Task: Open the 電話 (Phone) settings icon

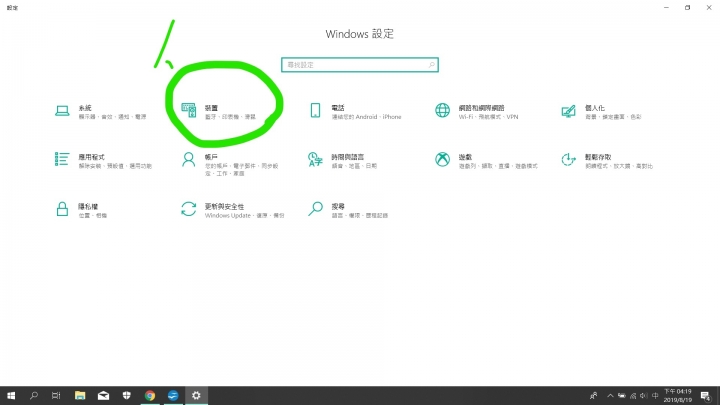Action: tap(315, 110)
